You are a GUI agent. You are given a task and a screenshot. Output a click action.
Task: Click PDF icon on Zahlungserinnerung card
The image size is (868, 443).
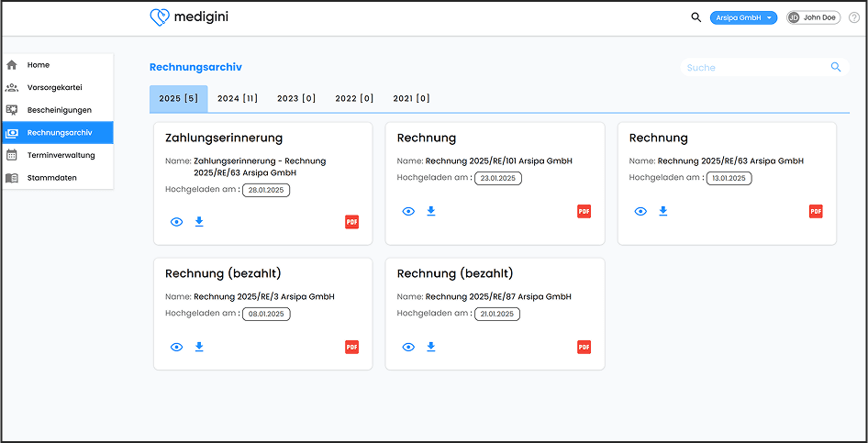click(352, 222)
